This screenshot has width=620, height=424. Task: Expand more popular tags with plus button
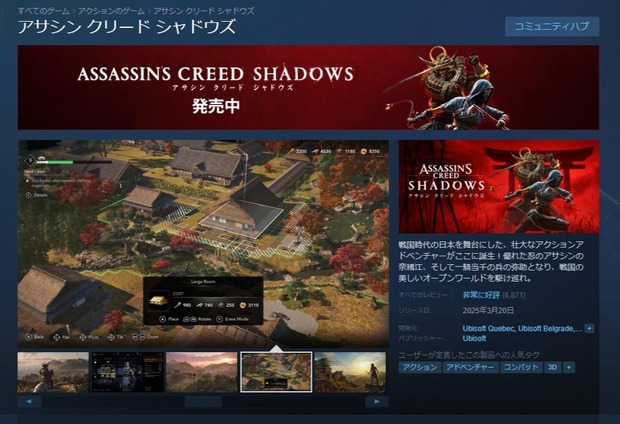coord(569,367)
